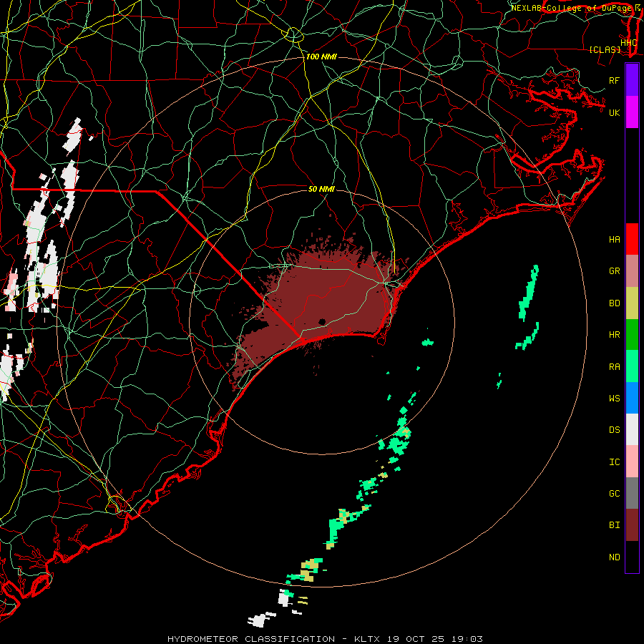Click the RF purple legend swatch

(x=632, y=80)
